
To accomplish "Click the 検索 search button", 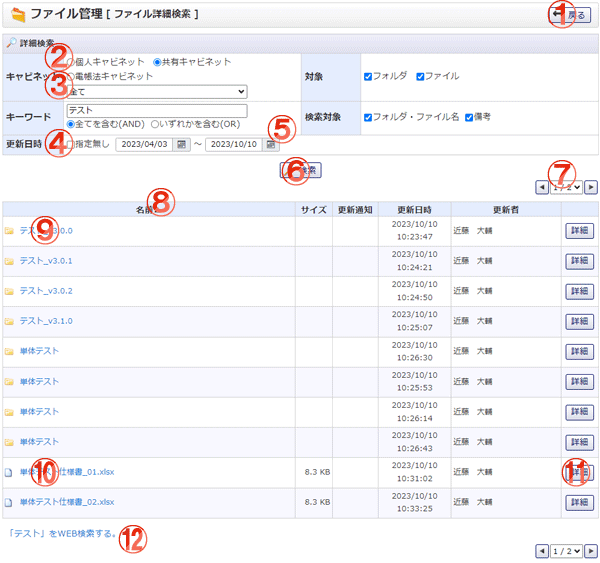I will click(301, 170).
